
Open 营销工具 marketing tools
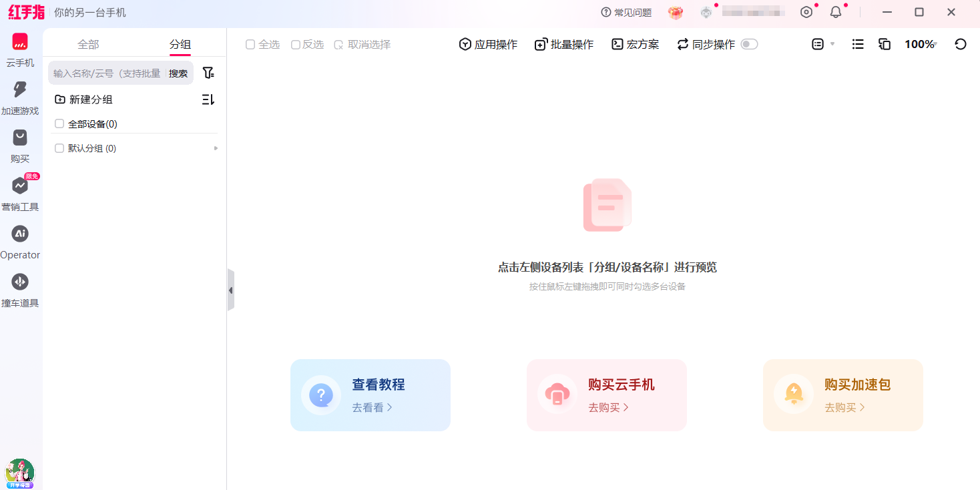(20, 194)
